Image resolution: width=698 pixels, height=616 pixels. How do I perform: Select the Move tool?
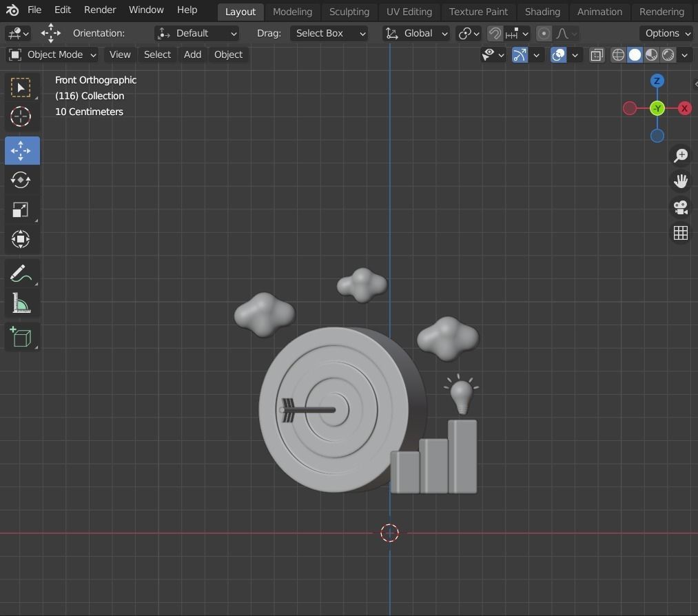[21, 150]
